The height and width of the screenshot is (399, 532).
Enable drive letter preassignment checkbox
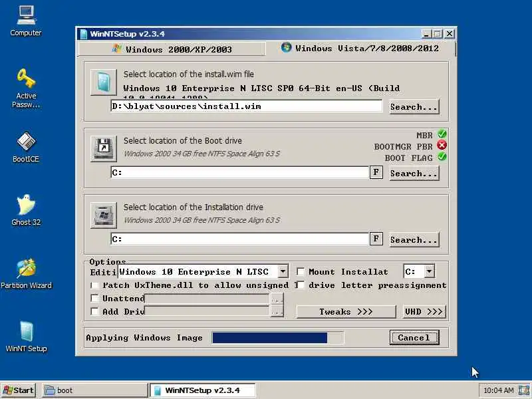301,285
